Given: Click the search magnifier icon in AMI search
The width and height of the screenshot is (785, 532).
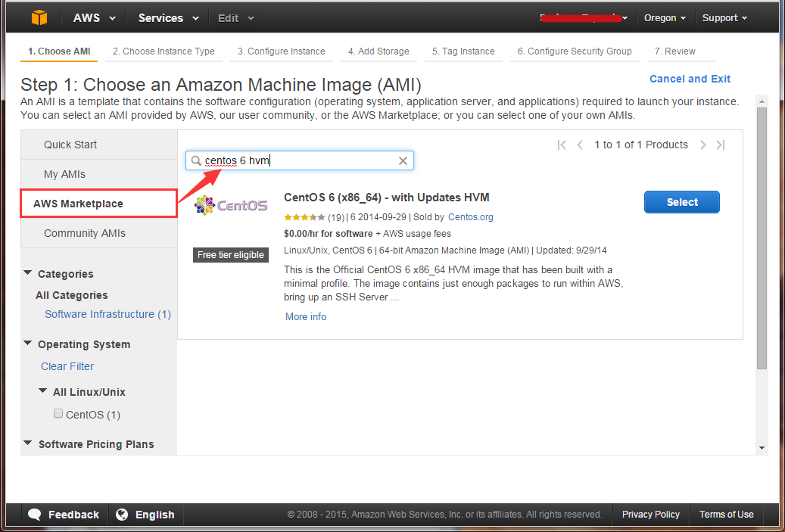Looking at the screenshot, I should click(196, 160).
